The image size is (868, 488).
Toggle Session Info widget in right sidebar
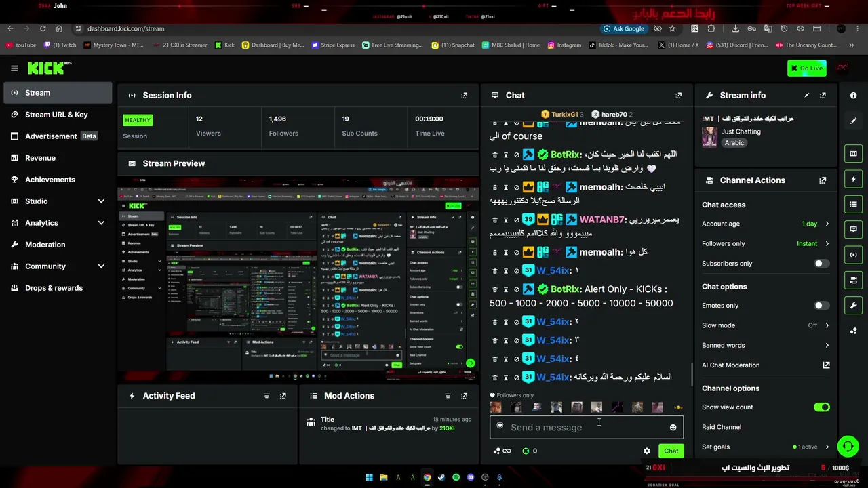[x=853, y=255]
